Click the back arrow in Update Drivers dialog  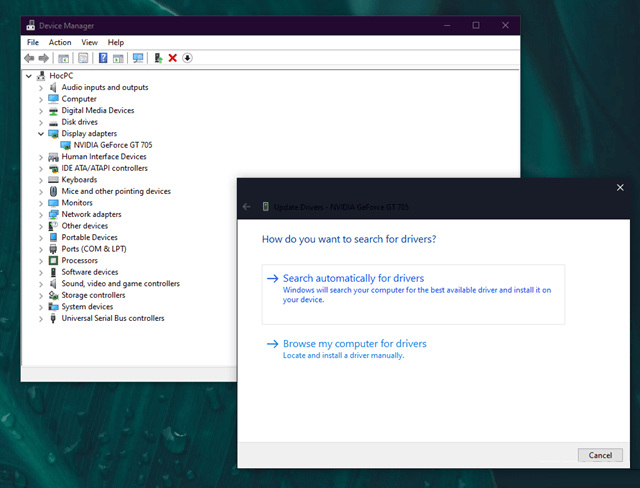(x=247, y=207)
